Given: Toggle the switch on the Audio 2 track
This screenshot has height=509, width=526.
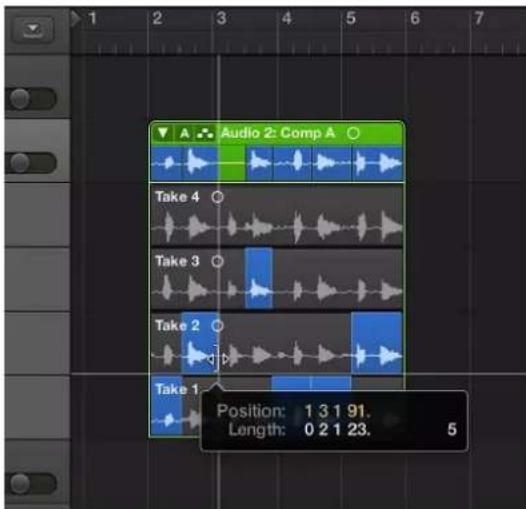Looking at the screenshot, I should (31, 163).
